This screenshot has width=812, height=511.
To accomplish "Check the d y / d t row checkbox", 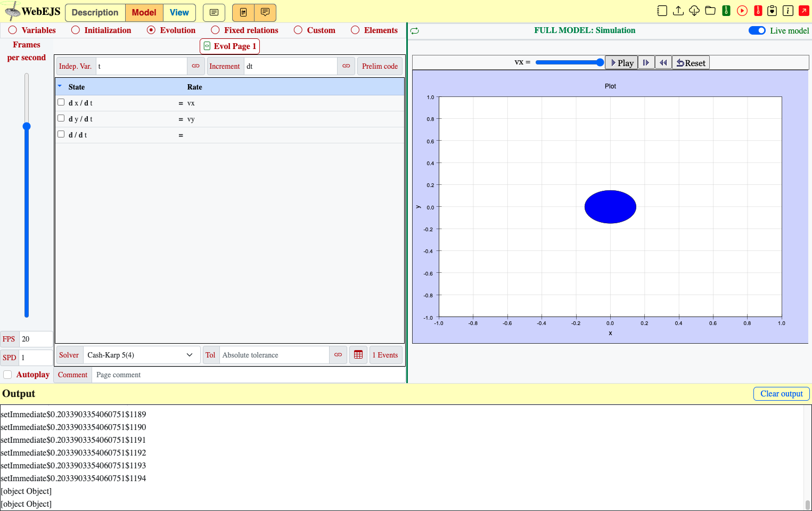I will tap(61, 118).
